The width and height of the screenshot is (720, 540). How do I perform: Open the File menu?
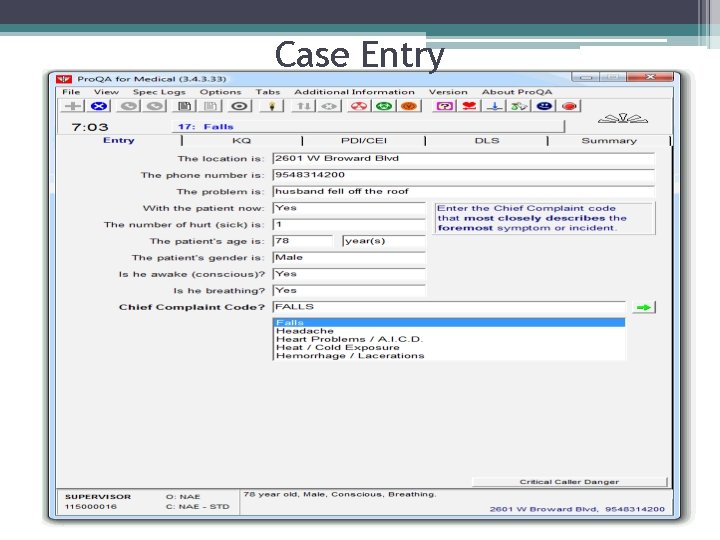pyautogui.click(x=71, y=92)
